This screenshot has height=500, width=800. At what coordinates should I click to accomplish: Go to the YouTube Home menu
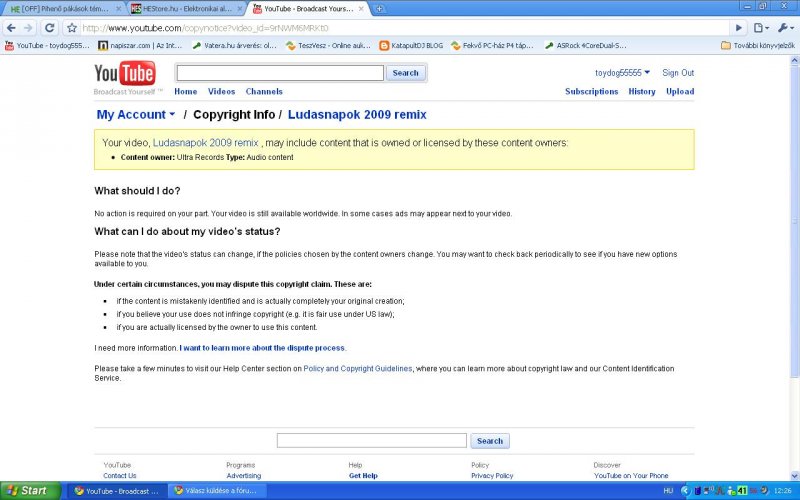[x=186, y=92]
